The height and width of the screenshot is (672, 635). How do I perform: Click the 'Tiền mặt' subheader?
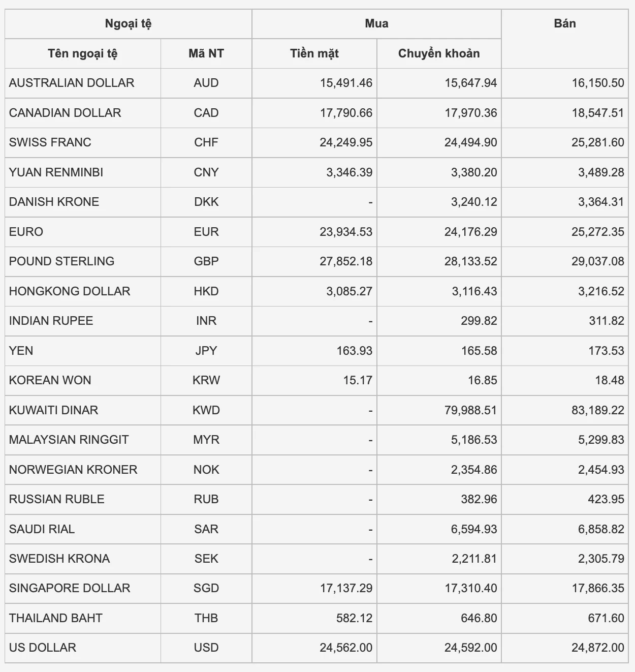tap(314, 53)
